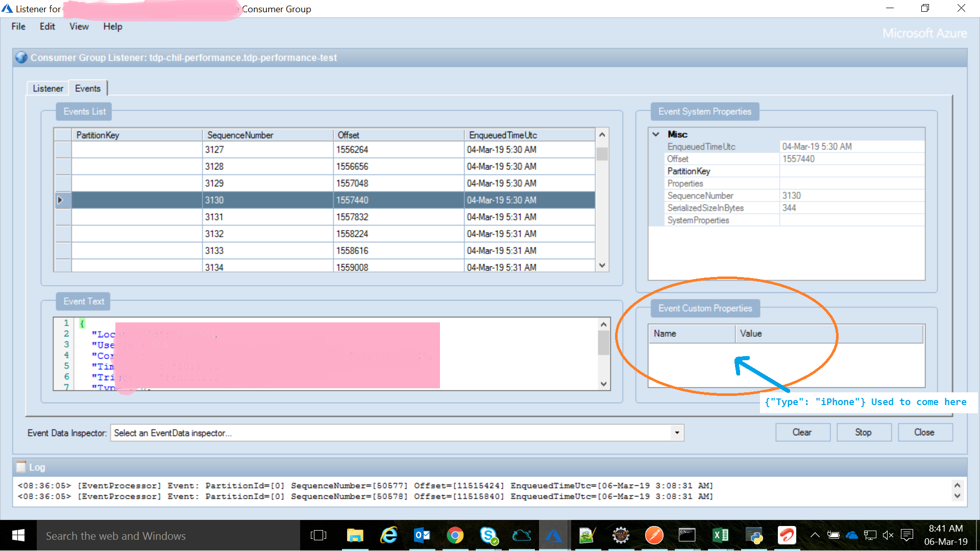Open the teal cloud app on the taskbar
980x551 pixels.
click(x=521, y=535)
